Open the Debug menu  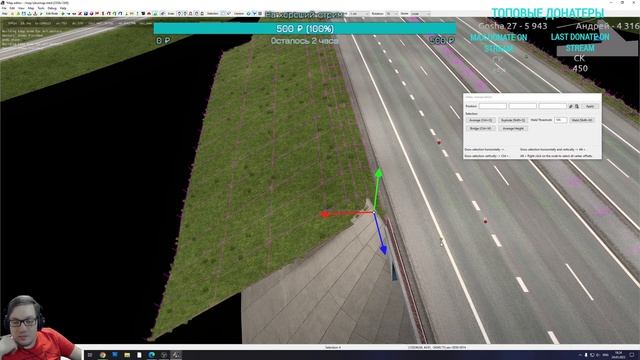tap(52, 8)
